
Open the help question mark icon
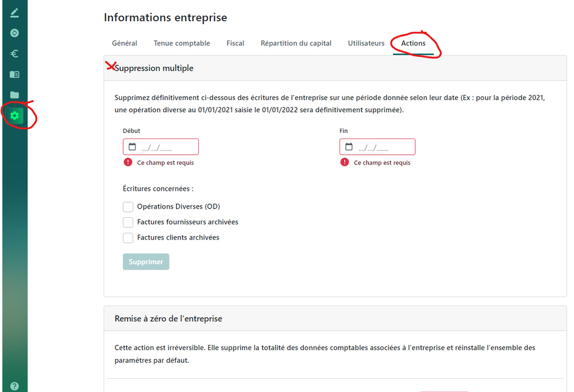tap(14, 386)
